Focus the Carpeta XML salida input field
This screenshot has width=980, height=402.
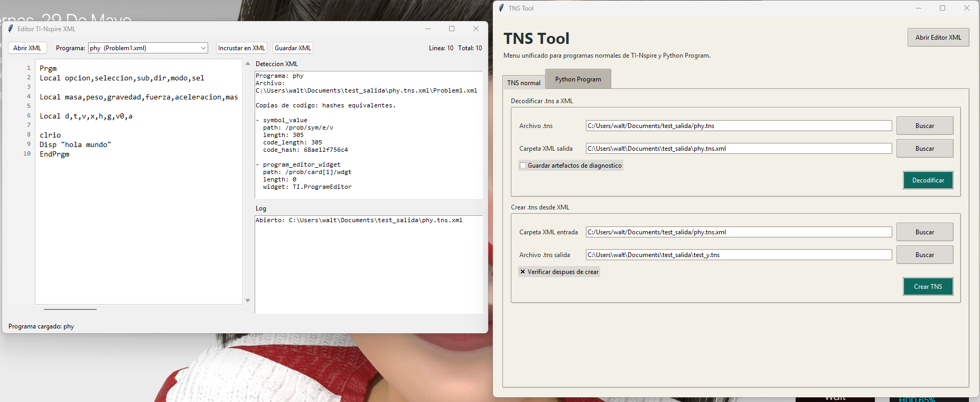739,149
